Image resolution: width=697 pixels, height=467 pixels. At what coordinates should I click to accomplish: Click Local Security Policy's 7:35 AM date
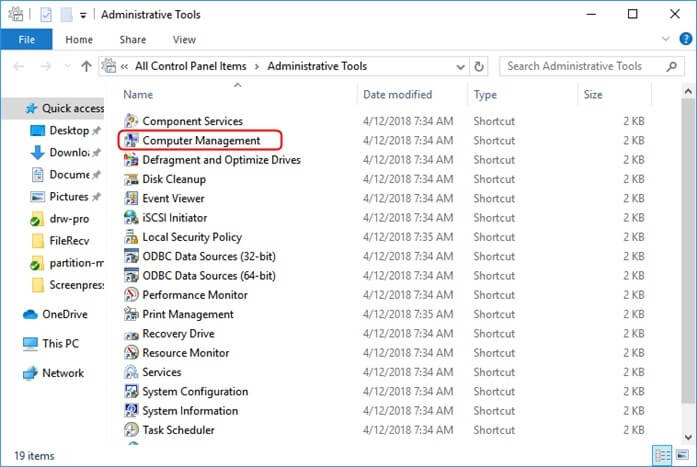pyautogui.click(x=408, y=237)
